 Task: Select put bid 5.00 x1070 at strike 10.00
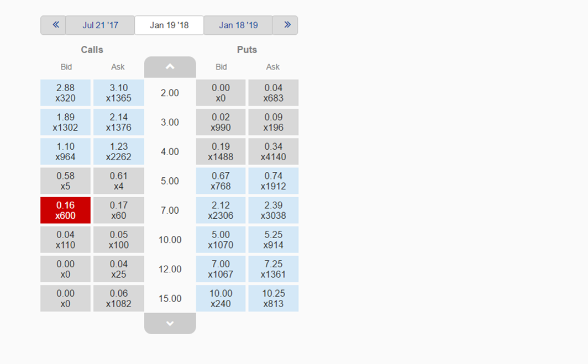coord(221,240)
